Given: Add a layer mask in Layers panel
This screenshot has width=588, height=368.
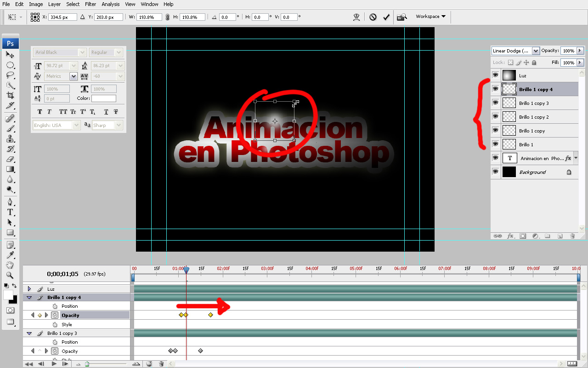Looking at the screenshot, I should pyautogui.click(x=523, y=236).
